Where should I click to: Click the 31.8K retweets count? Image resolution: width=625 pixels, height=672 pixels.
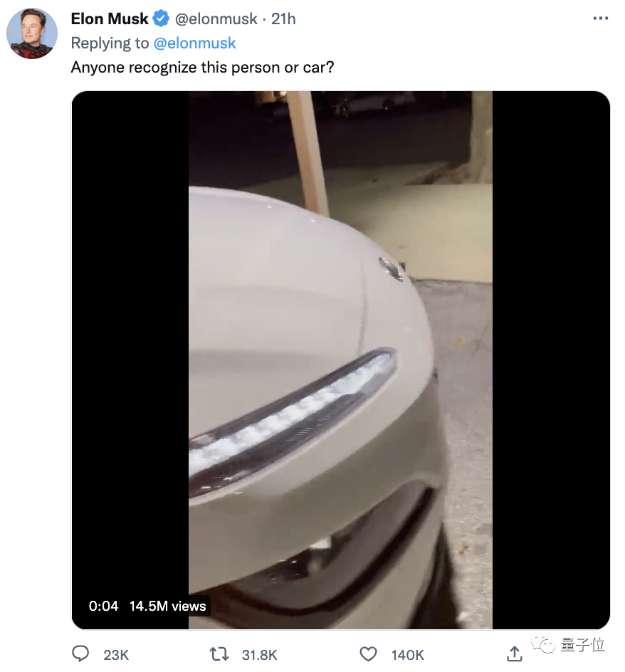(259, 655)
